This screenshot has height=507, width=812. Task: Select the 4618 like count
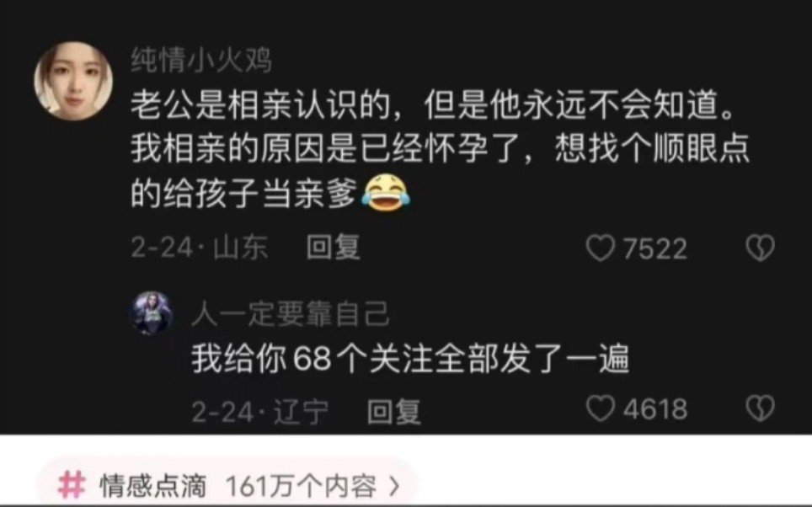655,409
